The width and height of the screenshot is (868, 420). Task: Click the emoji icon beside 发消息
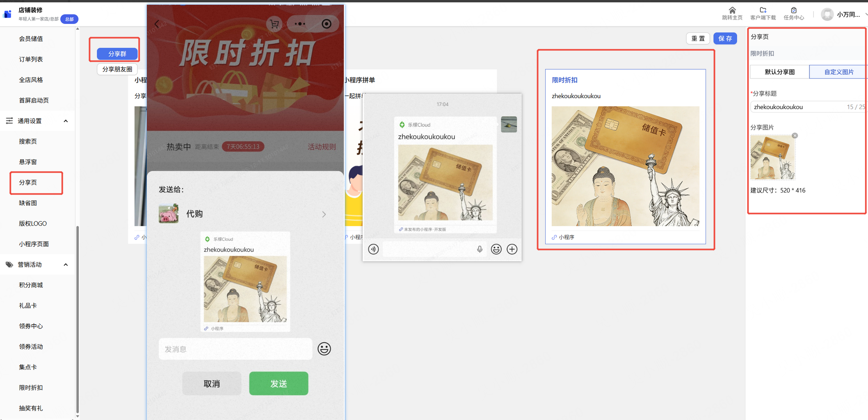[324, 349]
